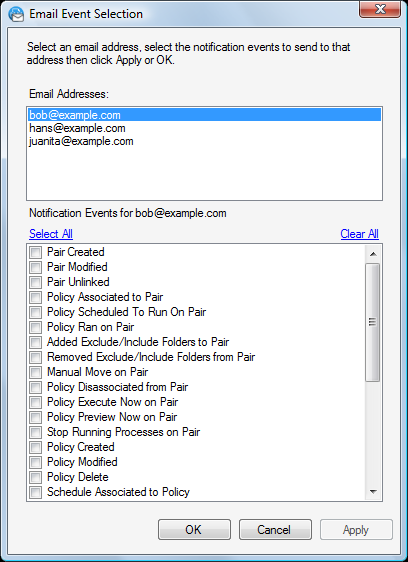The height and width of the screenshot is (562, 408).
Task: Check Schedule Associated to Policy
Action: tap(35, 492)
